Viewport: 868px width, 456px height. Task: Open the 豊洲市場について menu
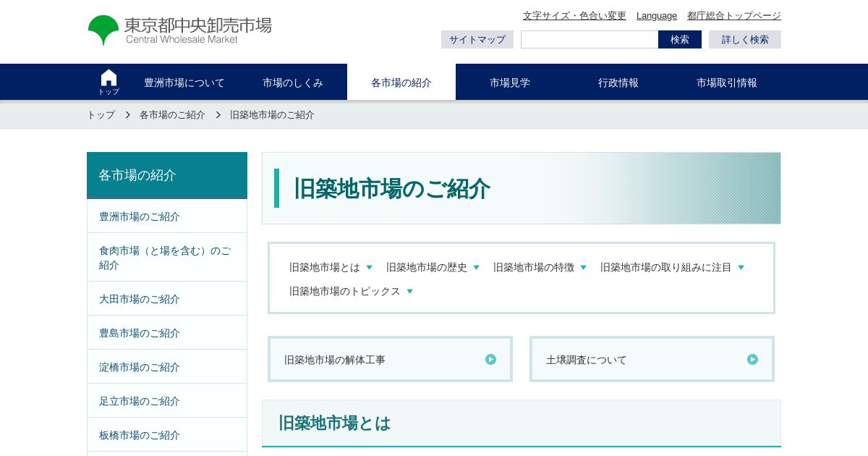click(x=184, y=83)
